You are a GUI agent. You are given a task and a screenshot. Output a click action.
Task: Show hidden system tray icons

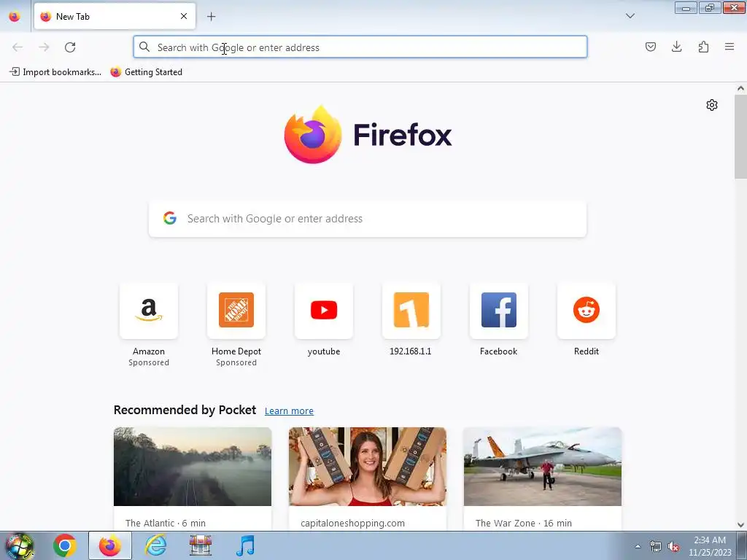pos(638,546)
